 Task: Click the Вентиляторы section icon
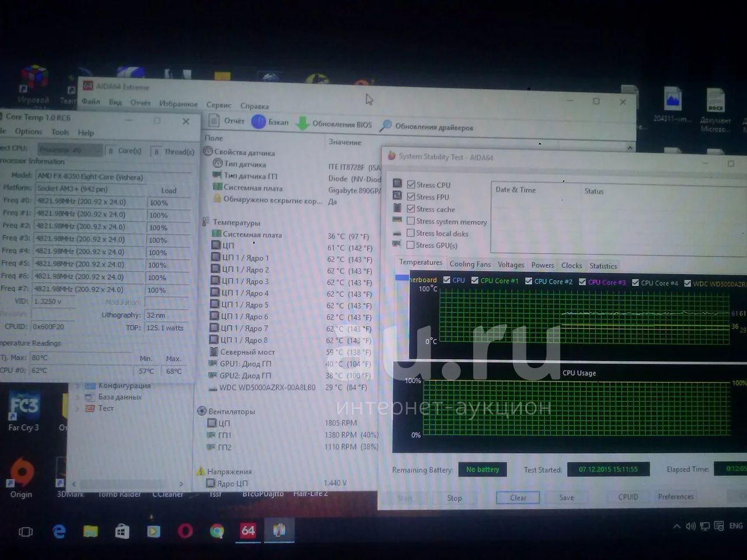[x=202, y=411]
